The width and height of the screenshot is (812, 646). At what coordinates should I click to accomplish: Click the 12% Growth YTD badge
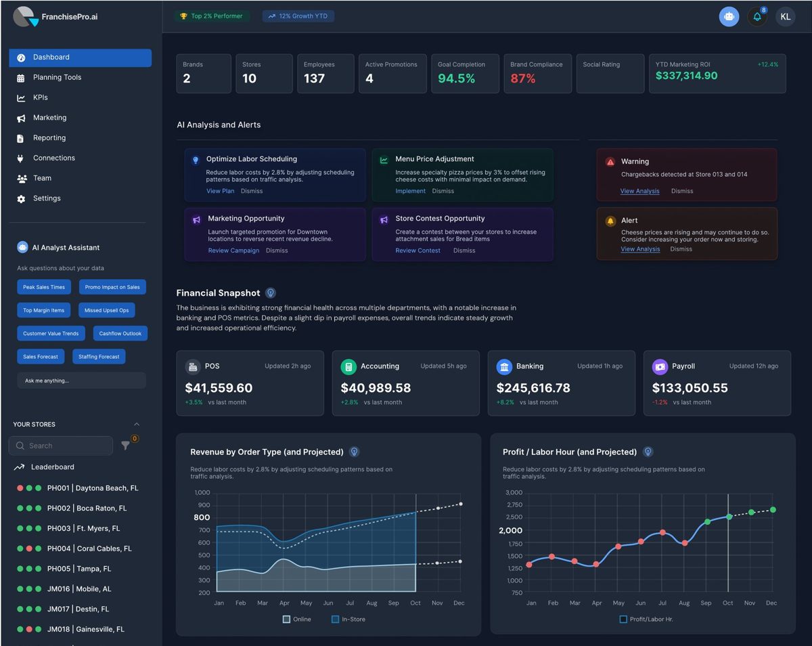click(298, 16)
